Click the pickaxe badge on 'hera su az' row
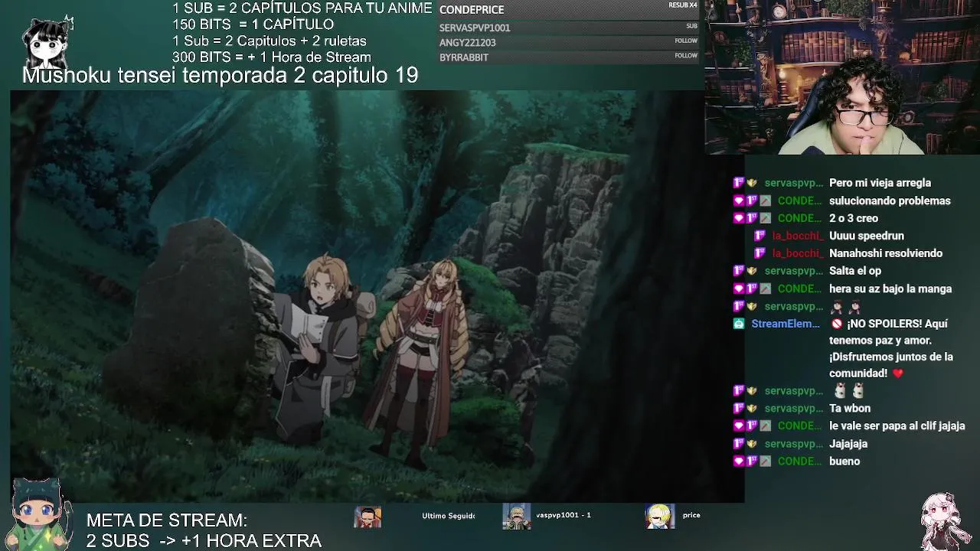Viewport: 980px width, 551px height. 765,289
